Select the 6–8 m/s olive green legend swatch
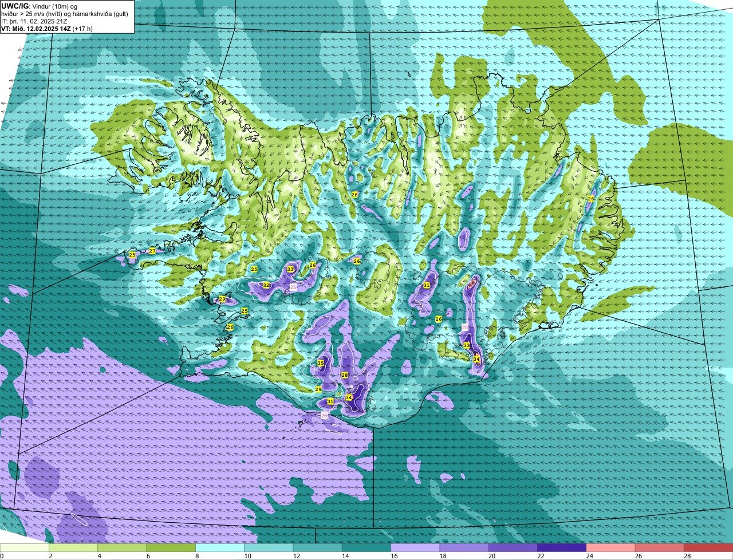This screenshot has width=733, height=560. [171, 548]
